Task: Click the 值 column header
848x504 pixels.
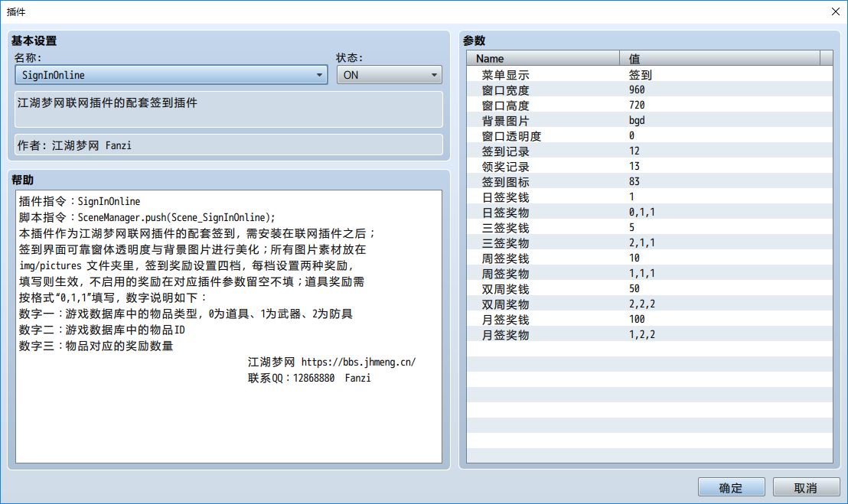Action: 719,59
